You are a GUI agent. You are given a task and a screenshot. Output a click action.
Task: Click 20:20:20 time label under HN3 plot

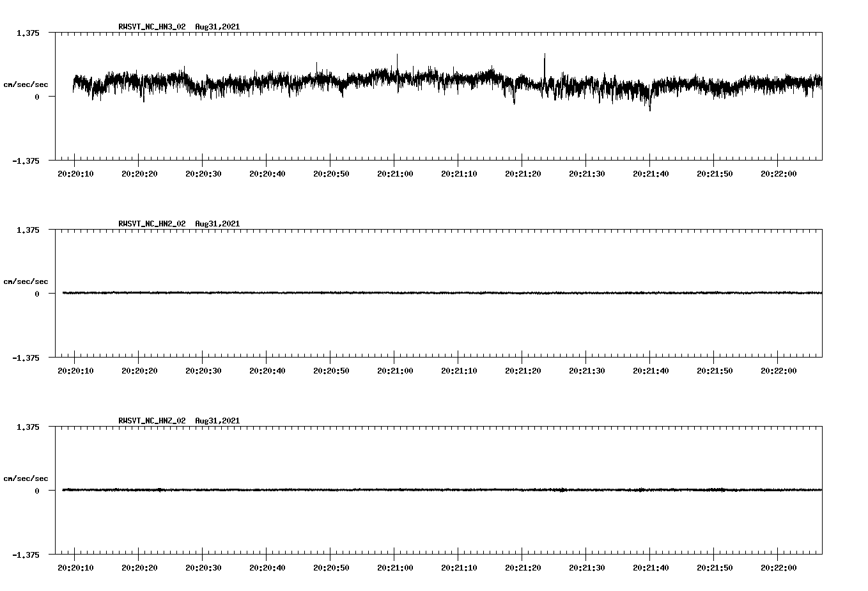[x=139, y=173]
